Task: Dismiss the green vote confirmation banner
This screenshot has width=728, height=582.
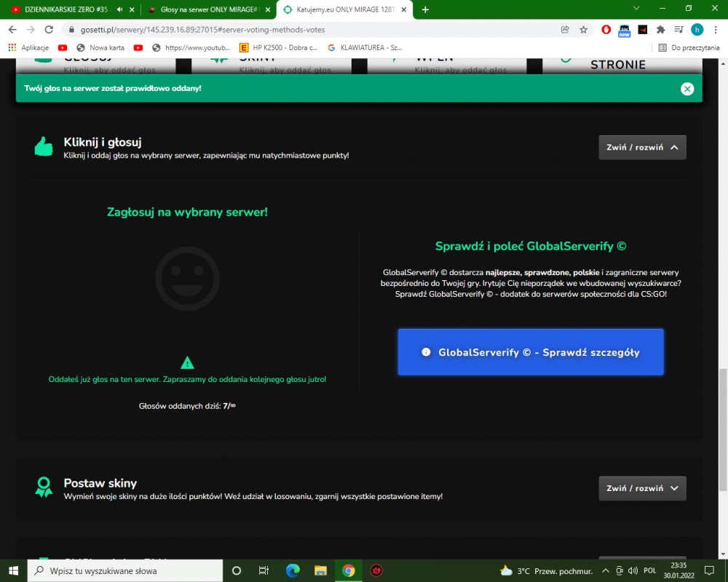Action: point(687,89)
